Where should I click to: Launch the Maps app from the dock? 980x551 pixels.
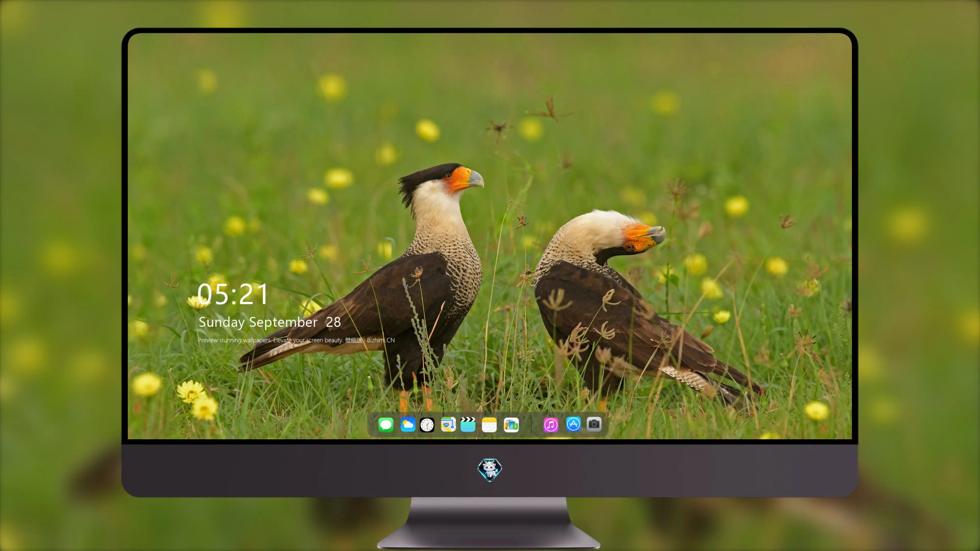click(448, 425)
